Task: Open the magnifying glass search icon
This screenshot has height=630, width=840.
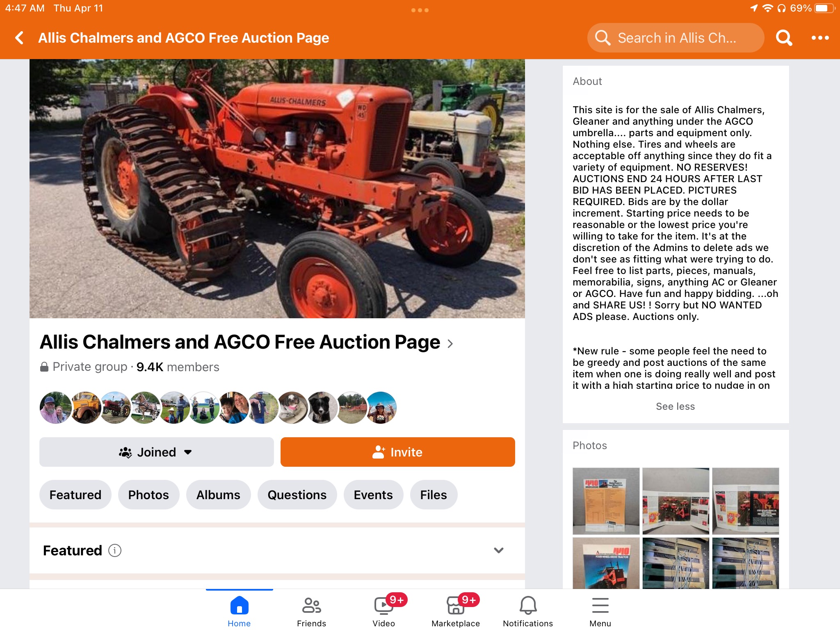Action: pos(784,38)
